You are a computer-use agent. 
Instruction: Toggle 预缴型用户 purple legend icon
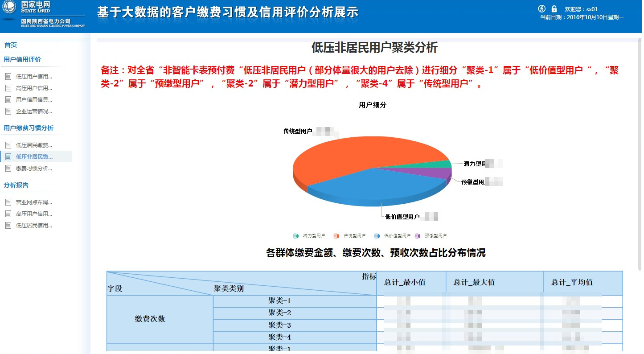418,236
